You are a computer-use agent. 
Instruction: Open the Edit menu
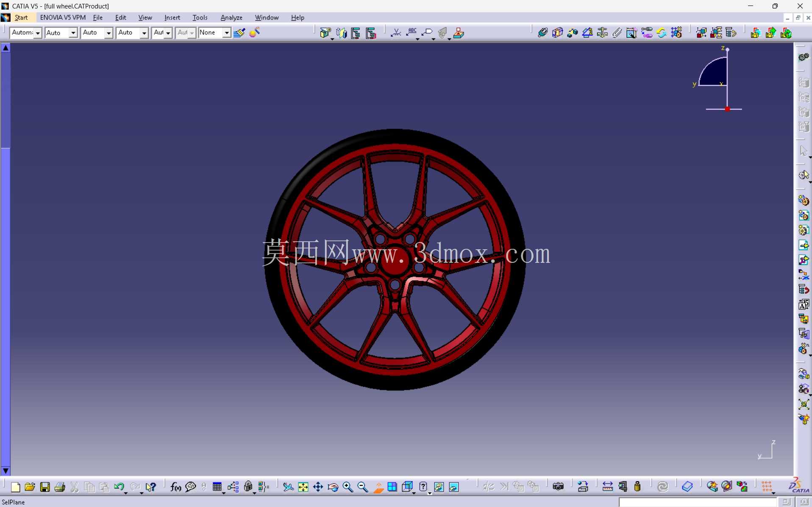click(121, 17)
